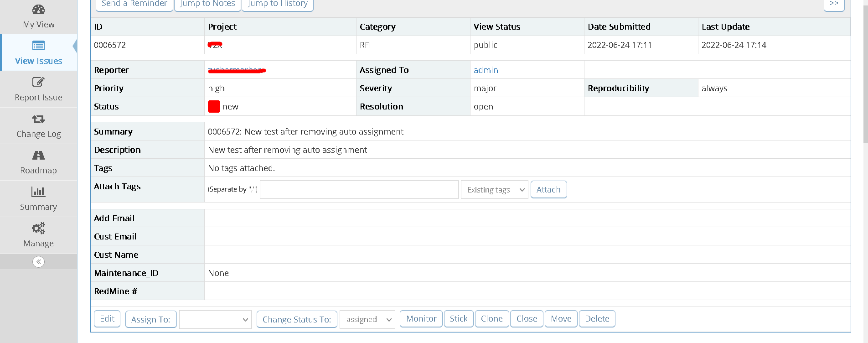868x343 pixels.
Task: Open My View dashboard icon
Action: tap(39, 10)
